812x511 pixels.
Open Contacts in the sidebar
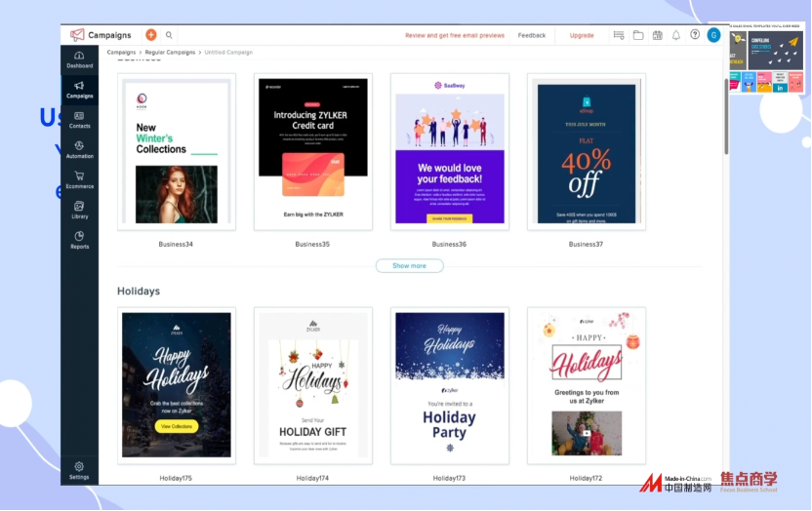(x=79, y=120)
